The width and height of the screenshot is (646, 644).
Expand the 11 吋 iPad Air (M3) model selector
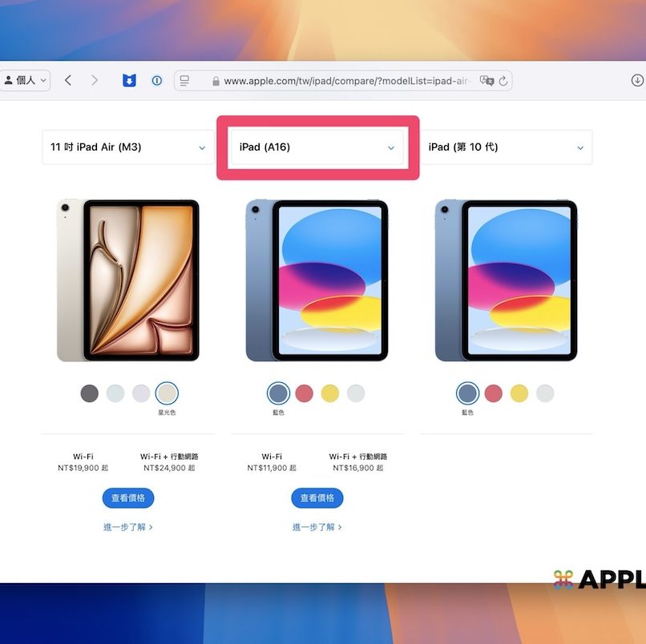pyautogui.click(x=128, y=147)
